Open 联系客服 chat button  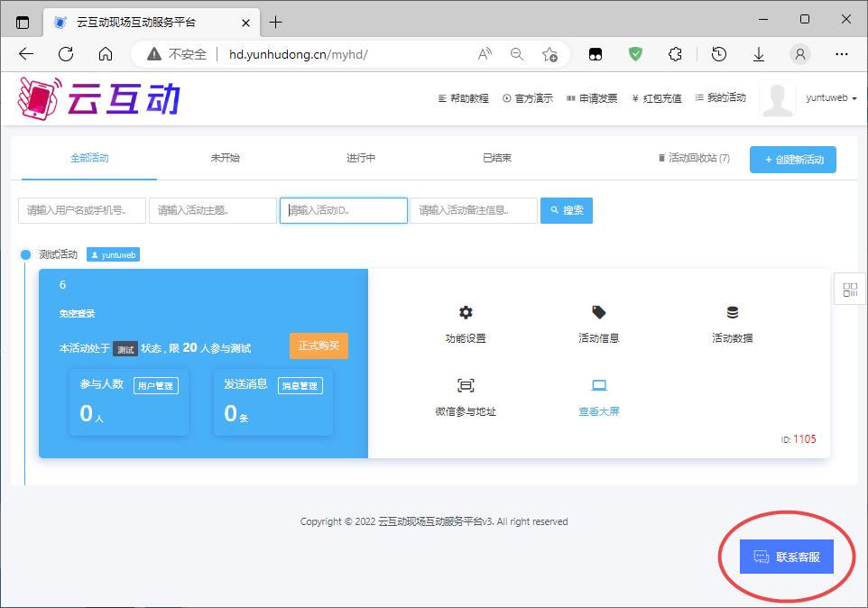pos(786,557)
